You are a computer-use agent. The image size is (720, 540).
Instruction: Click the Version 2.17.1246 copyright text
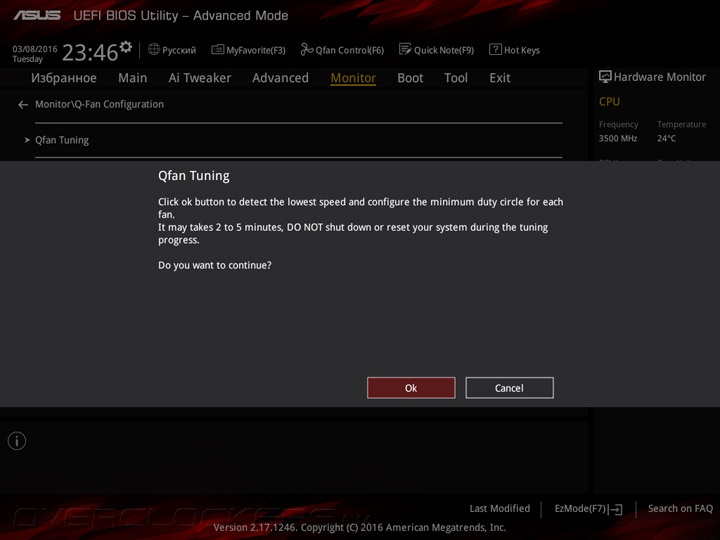pyautogui.click(x=360, y=528)
